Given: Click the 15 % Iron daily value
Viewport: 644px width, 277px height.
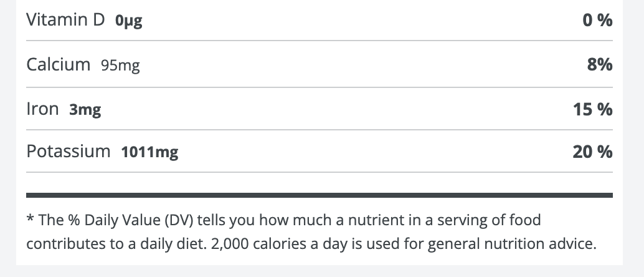Looking at the screenshot, I should tap(593, 109).
